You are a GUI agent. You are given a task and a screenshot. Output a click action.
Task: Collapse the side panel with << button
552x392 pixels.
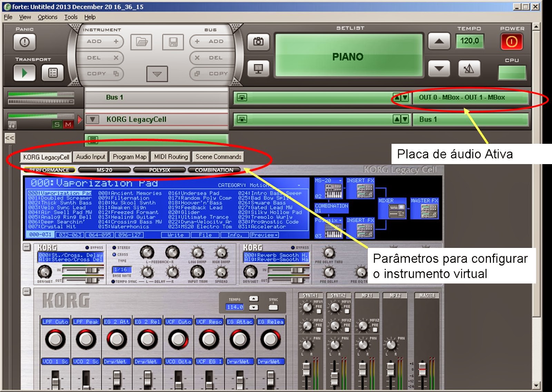[10, 138]
